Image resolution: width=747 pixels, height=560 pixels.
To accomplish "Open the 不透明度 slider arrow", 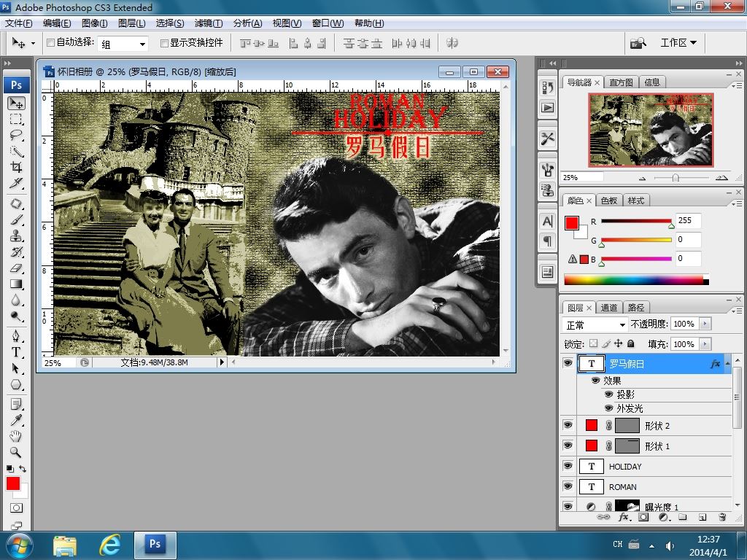I will point(705,324).
